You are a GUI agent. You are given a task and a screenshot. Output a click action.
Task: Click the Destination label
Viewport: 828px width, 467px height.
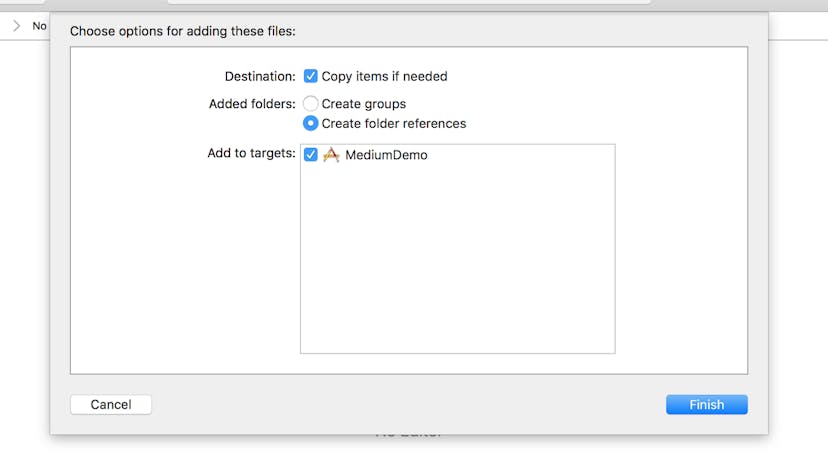(260, 77)
